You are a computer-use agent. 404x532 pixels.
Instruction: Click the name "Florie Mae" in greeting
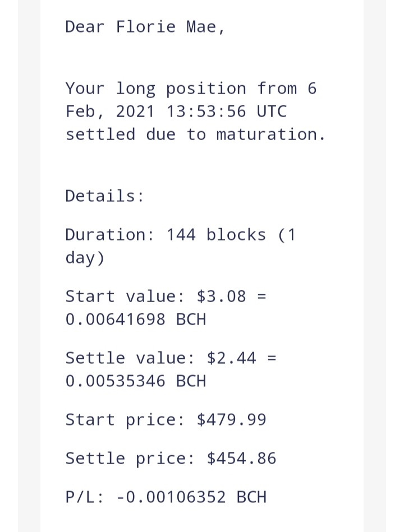pos(166,27)
